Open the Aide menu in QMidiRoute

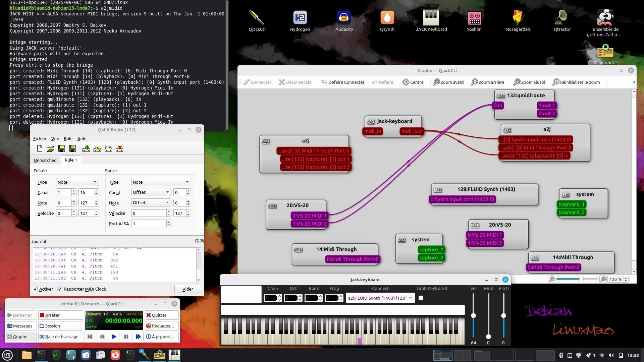(82, 138)
